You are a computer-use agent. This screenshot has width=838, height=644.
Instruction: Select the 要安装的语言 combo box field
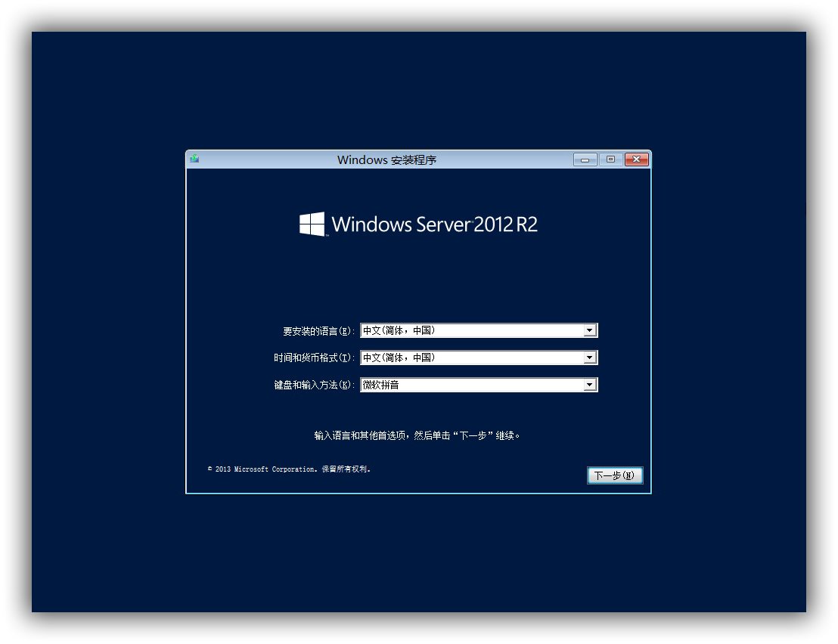pyautogui.click(x=479, y=330)
